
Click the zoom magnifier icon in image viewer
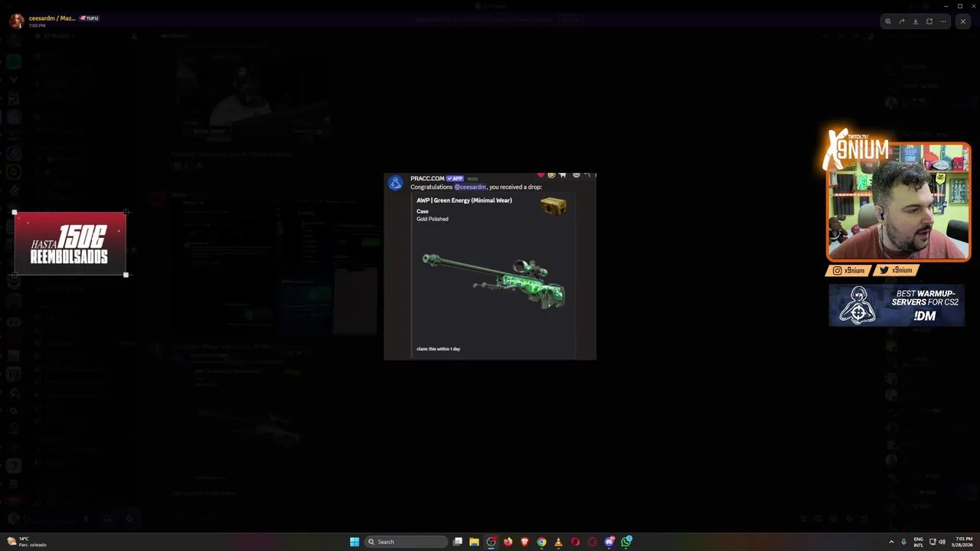pos(887,21)
